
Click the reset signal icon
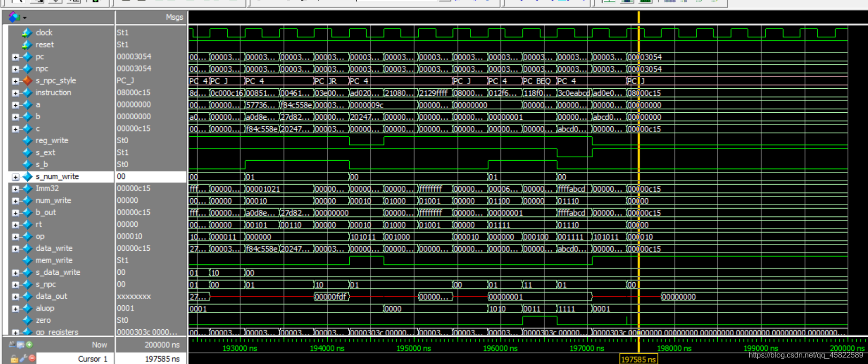click(x=27, y=45)
